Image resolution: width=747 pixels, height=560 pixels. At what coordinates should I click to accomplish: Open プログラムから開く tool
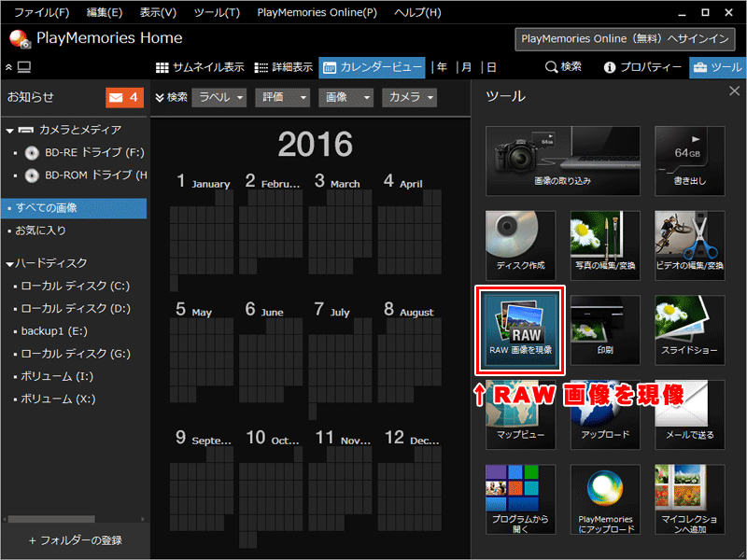click(x=520, y=499)
